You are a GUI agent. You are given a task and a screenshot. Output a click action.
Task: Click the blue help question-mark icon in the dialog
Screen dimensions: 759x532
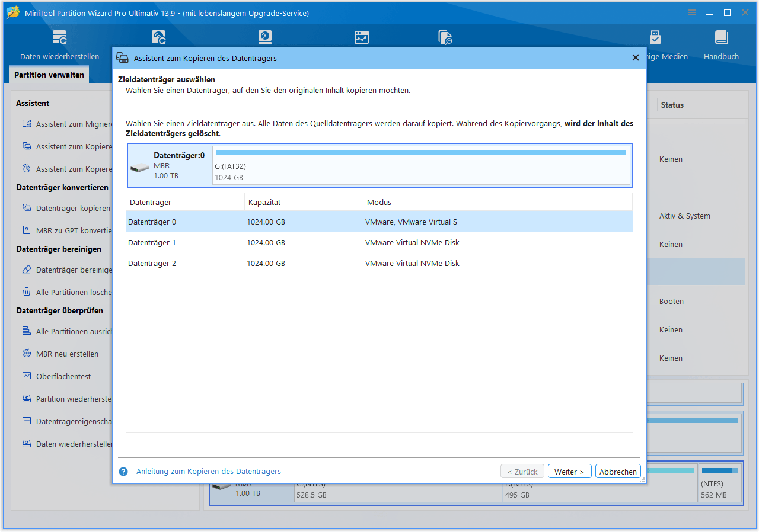123,472
